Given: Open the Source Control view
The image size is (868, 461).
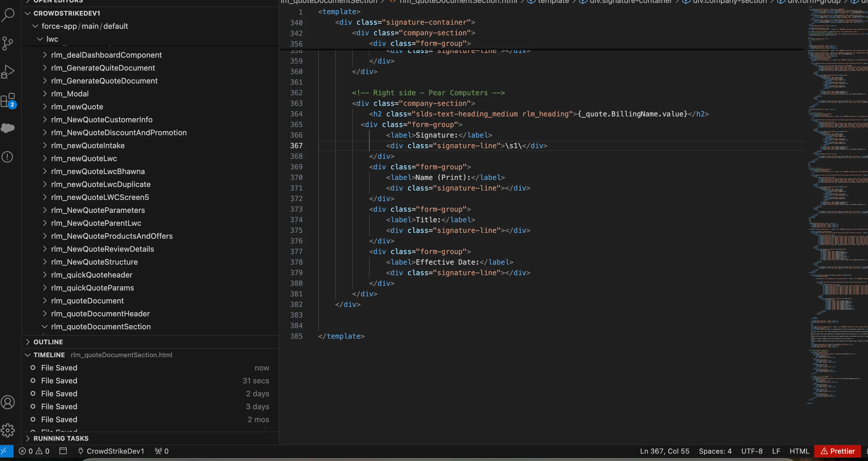Looking at the screenshot, I should [x=8, y=44].
